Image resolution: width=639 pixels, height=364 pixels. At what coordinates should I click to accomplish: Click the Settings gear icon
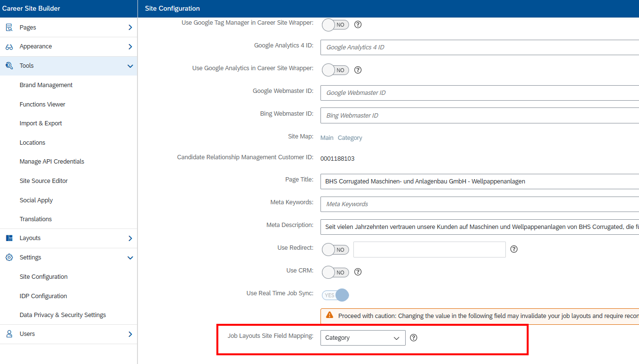tap(9, 258)
